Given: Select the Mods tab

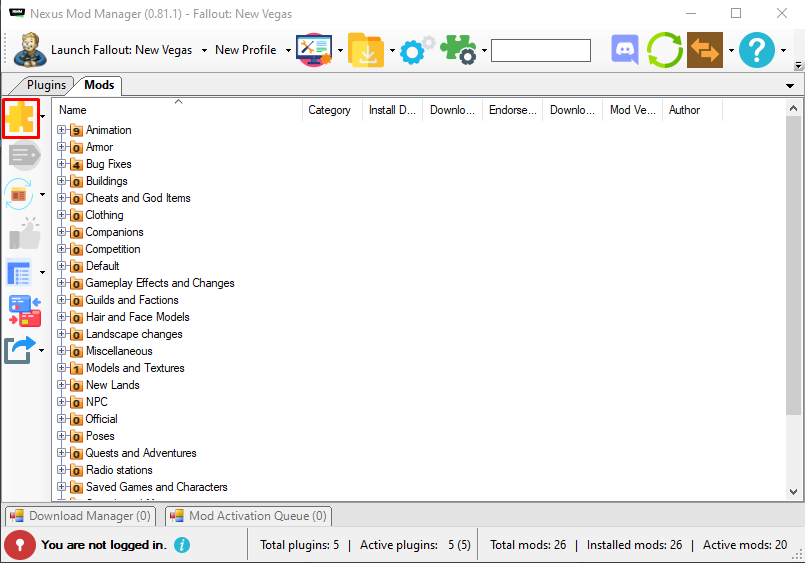Looking at the screenshot, I should click(x=99, y=85).
